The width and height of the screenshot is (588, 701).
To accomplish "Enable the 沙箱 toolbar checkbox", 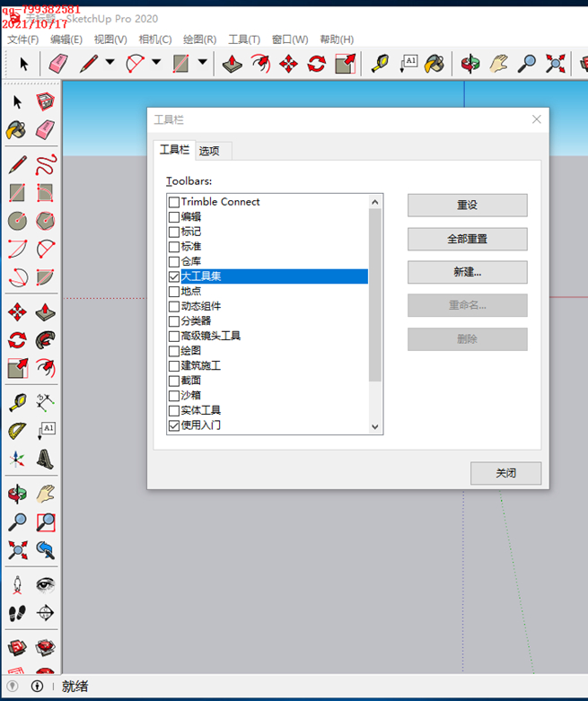I will click(174, 396).
